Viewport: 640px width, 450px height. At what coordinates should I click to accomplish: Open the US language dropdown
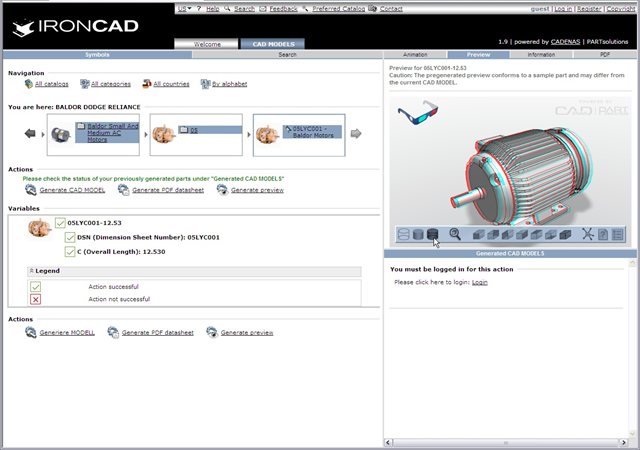click(184, 9)
